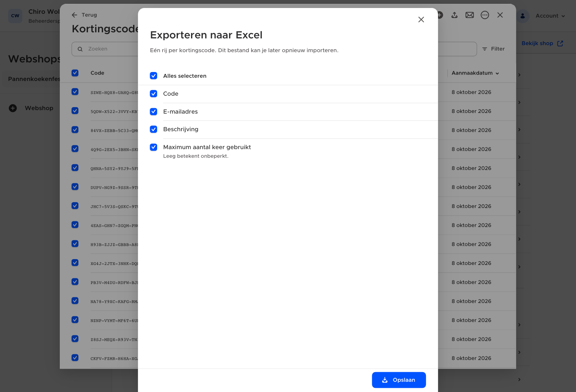Click the email envelope icon
This screenshot has width=576, height=392.
point(469,15)
